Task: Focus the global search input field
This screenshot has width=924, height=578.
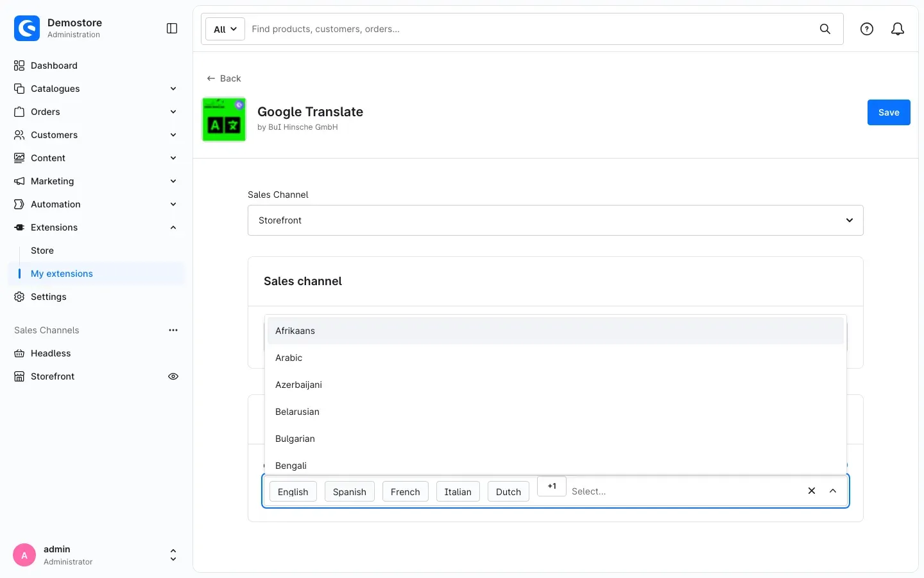Action: click(530, 29)
